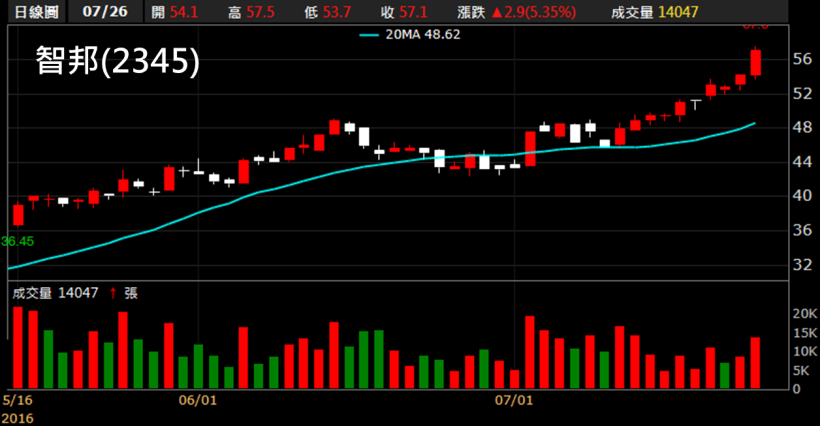Click the 15K volume axis label
The width and height of the screenshot is (820, 426).
tap(805, 333)
